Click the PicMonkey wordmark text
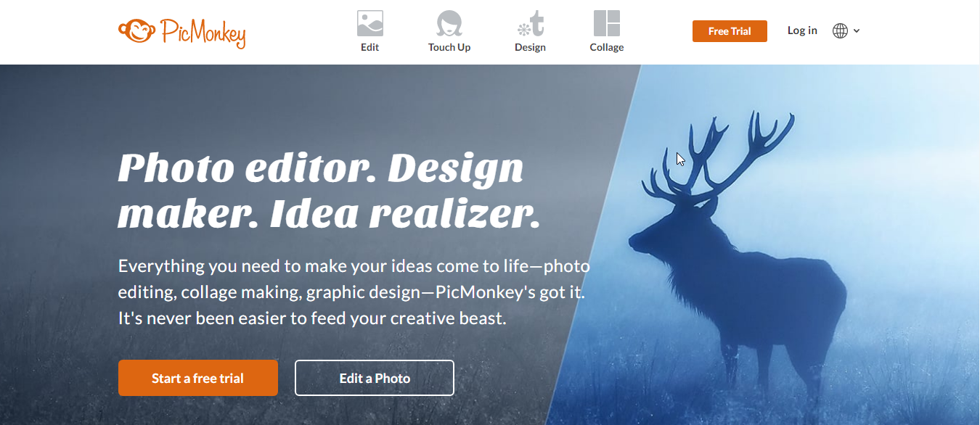 pos(203,33)
